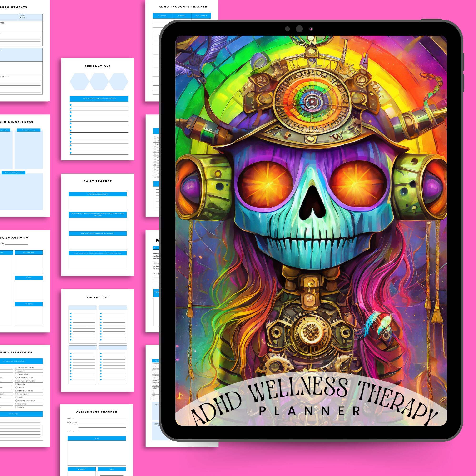Viewport: 476px width, 476px height.
Task: Tap the rainbow eye emblem on the hat
Action: [312, 101]
